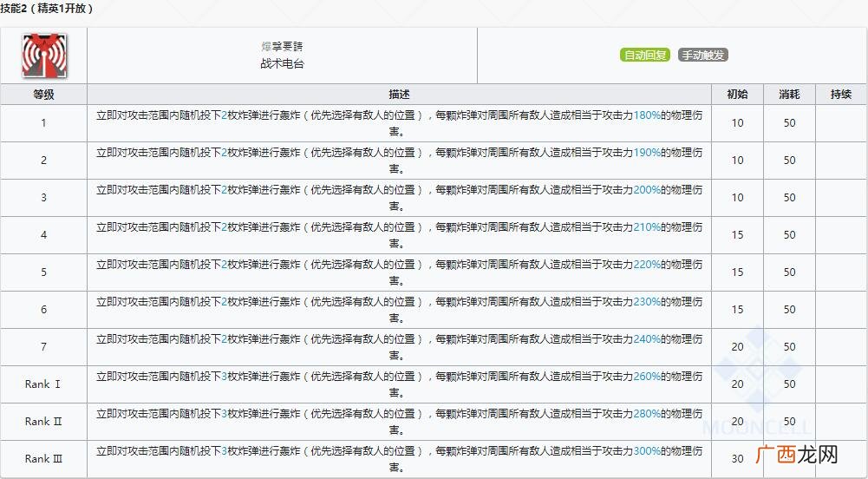Select the Rank Ⅰ row label
This screenshot has width=868, height=479.
pyautogui.click(x=43, y=384)
